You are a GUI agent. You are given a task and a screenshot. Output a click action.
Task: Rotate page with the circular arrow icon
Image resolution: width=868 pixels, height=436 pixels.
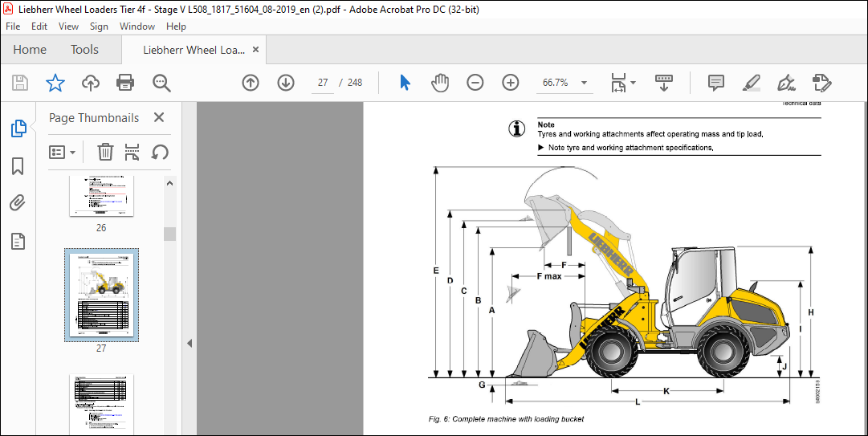tap(160, 152)
